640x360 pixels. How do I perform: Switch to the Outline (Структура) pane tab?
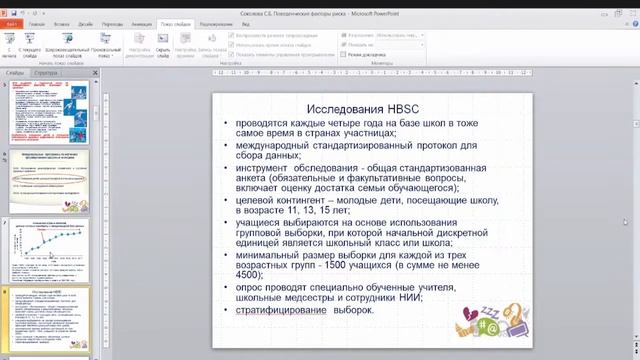click(x=46, y=73)
